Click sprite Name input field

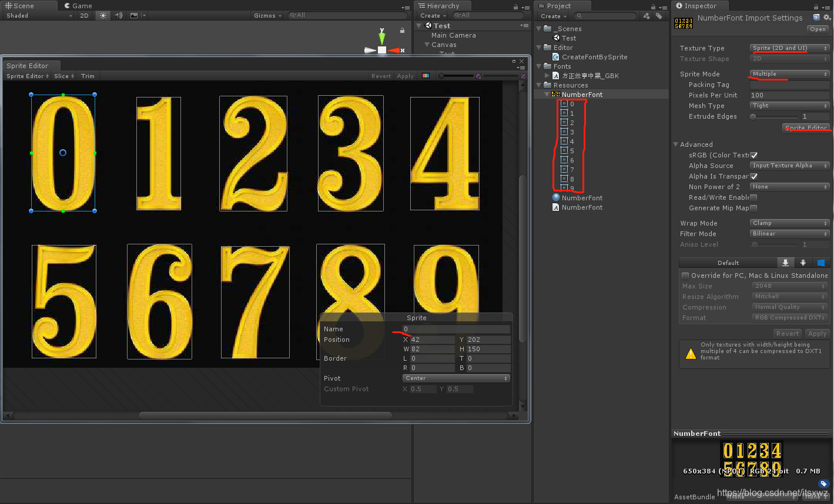click(x=456, y=329)
